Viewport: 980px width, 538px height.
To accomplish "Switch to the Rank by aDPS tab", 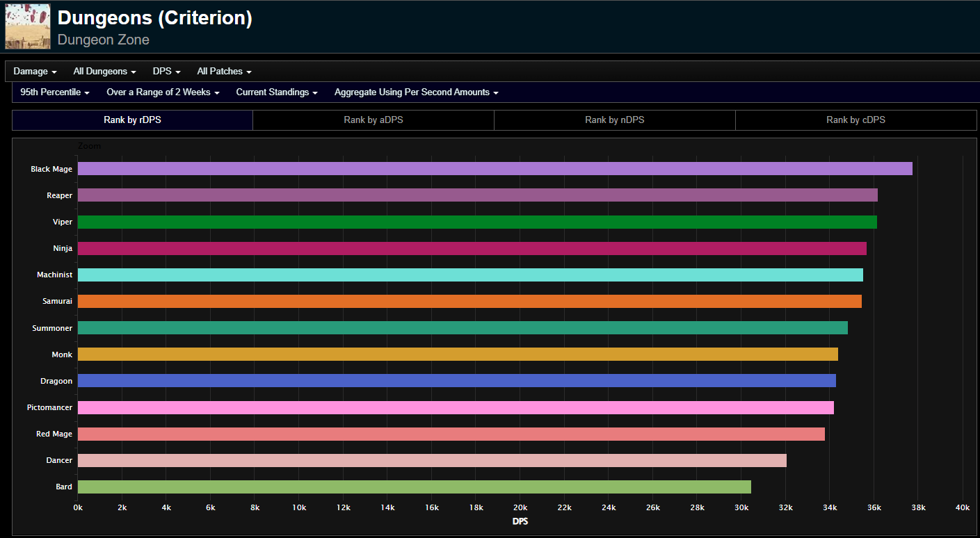I will pos(373,120).
